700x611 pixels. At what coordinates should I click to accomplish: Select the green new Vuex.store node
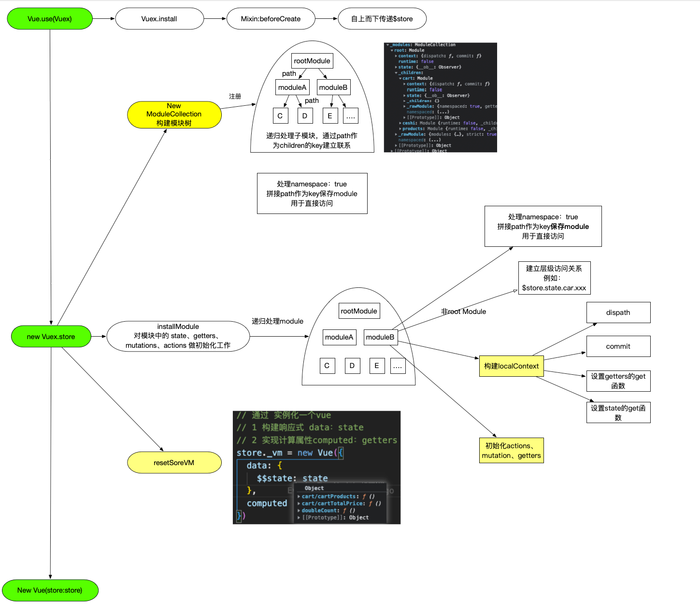pyautogui.click(x=51, y=337)
